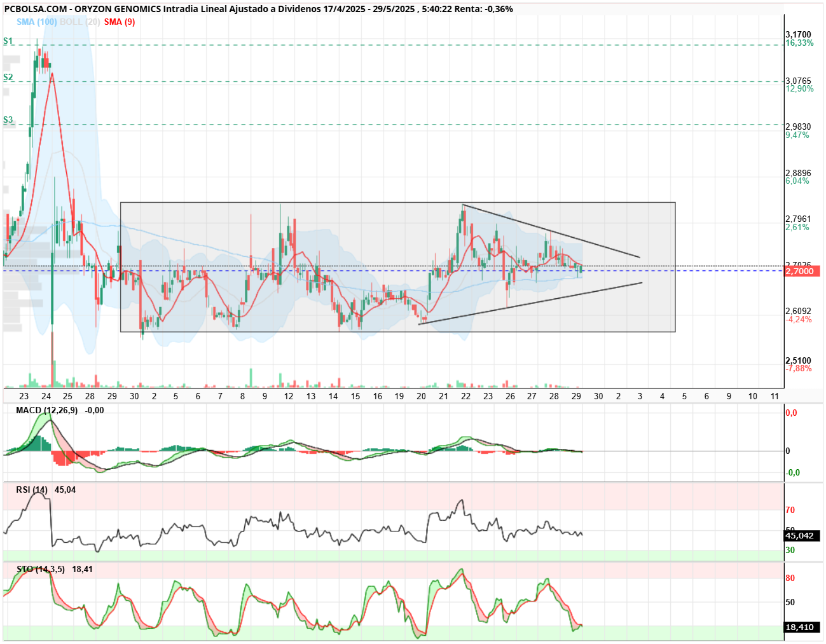Viewport: 826px width, 644px height.
Task: Click the MACD (12,26,9) indicator label
Action: pos(47,410)
